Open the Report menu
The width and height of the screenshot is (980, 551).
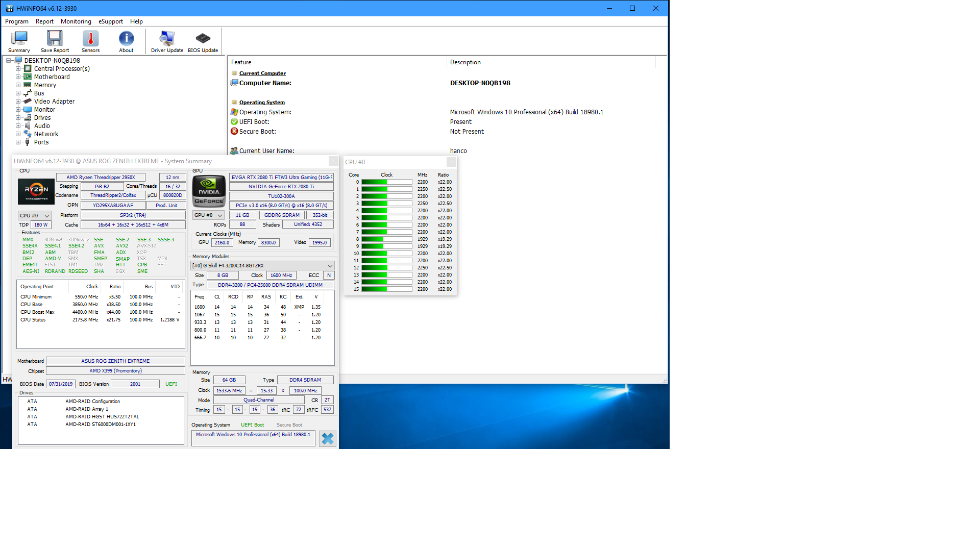coord(44,21)
